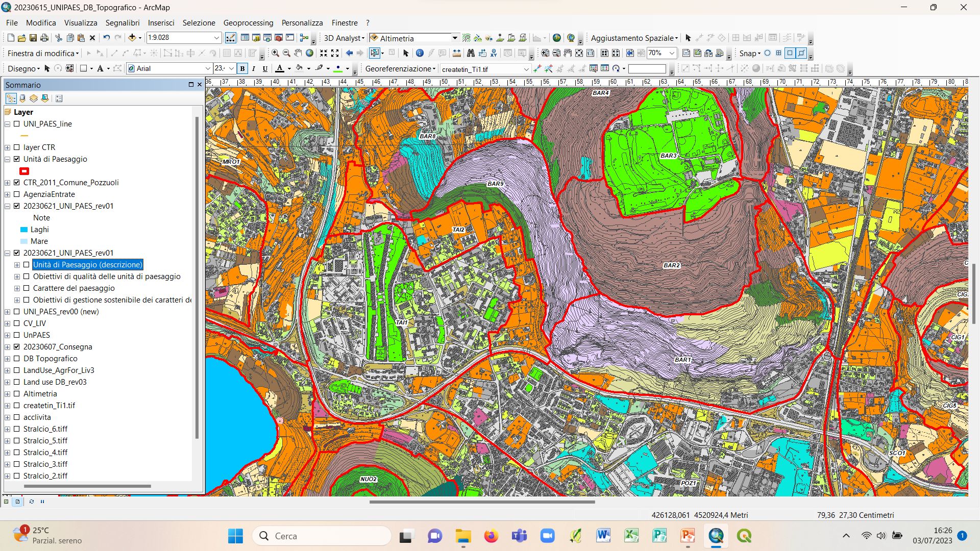Open Firefox from the taskbar
The height and width of the screenshot is (551, 980).
point(491,536)
